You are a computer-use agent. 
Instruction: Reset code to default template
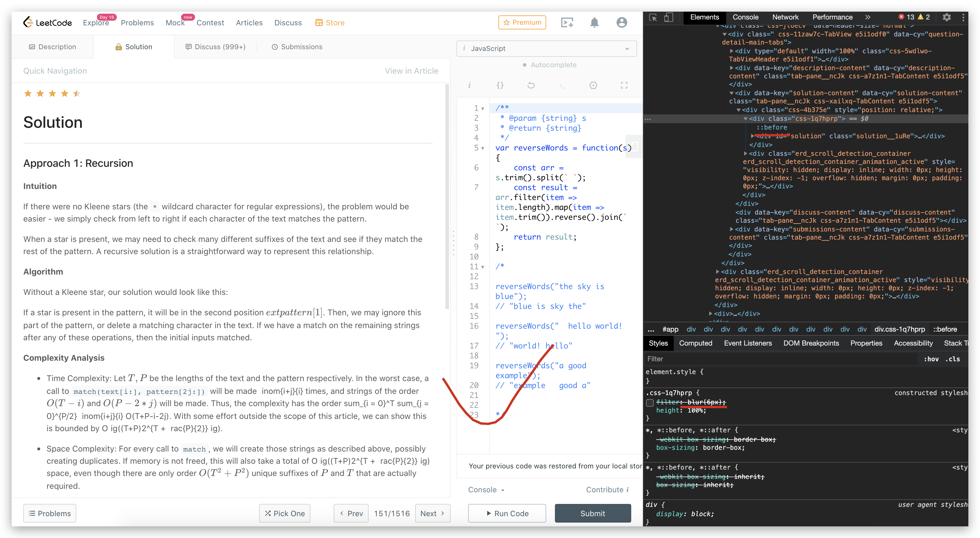click(x=531, y=85)
